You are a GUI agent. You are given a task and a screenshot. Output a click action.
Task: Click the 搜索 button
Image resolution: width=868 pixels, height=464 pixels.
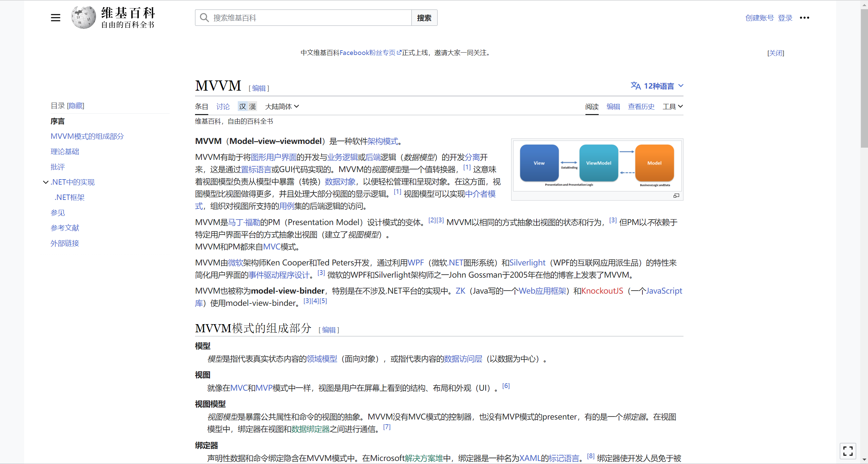424,18
